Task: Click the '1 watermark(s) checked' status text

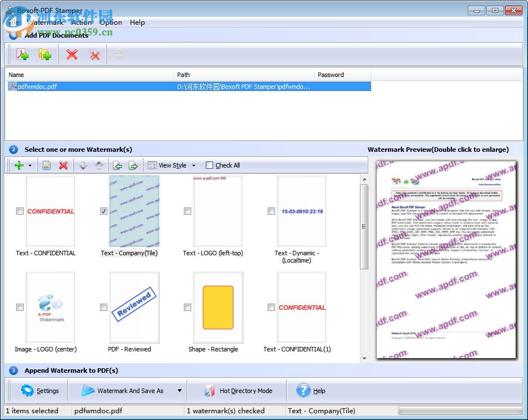Action: tap(225, 411)
